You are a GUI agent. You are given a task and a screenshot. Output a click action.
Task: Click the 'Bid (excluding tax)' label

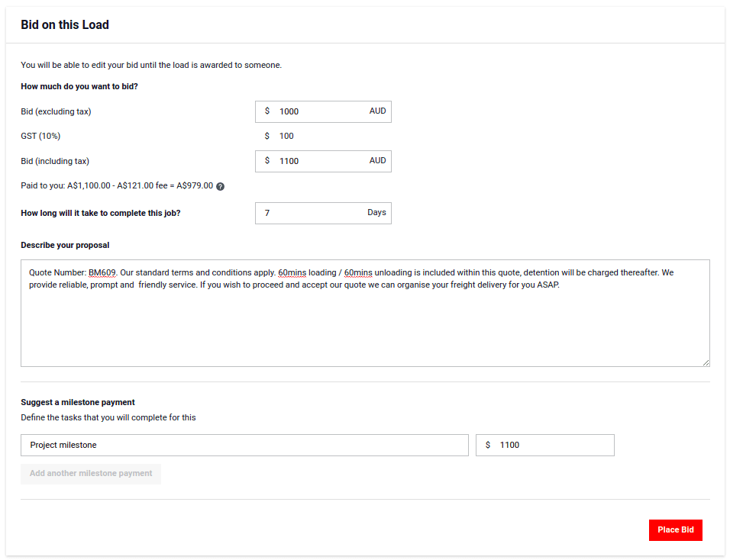(x=56, y=111)
